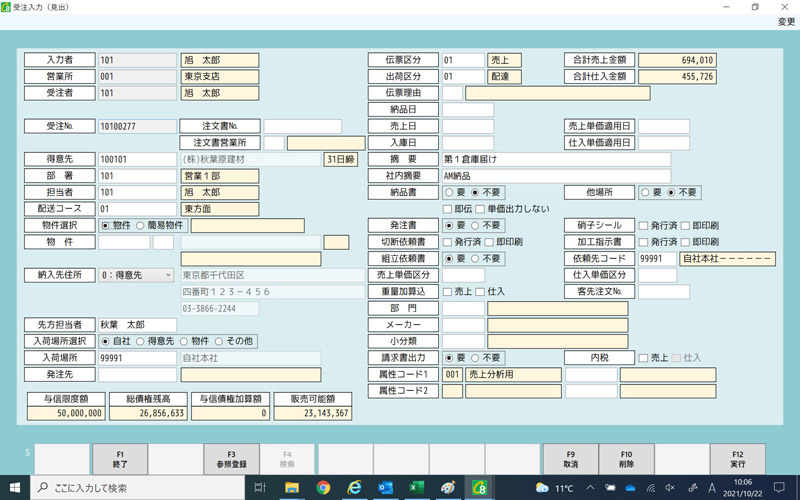This screenshot has width=800, height=500.
Task: Click the 販売可能額 value 23,143,367
Action: tap(312, 413)
